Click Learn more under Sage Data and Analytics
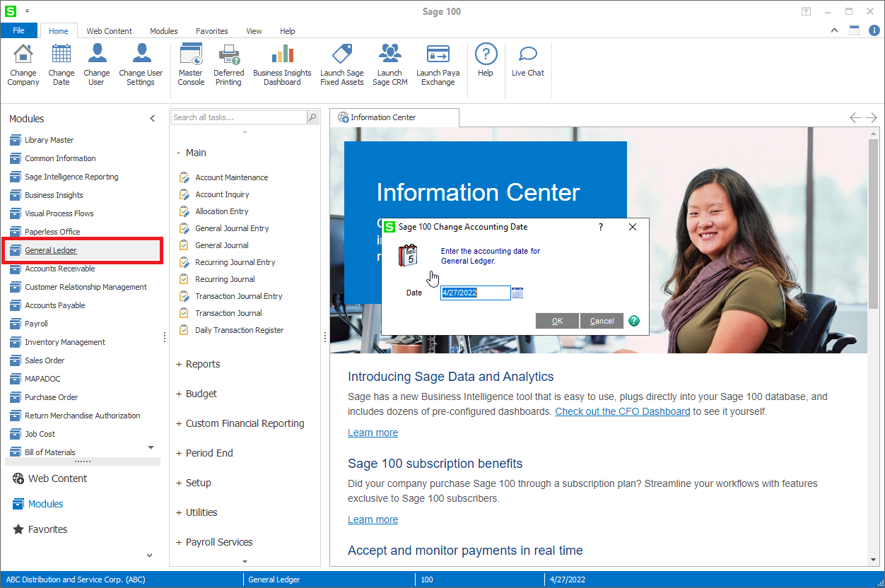The height and width of the screenshot is (588, 885). pyautogui.click(x=373, y=433)
